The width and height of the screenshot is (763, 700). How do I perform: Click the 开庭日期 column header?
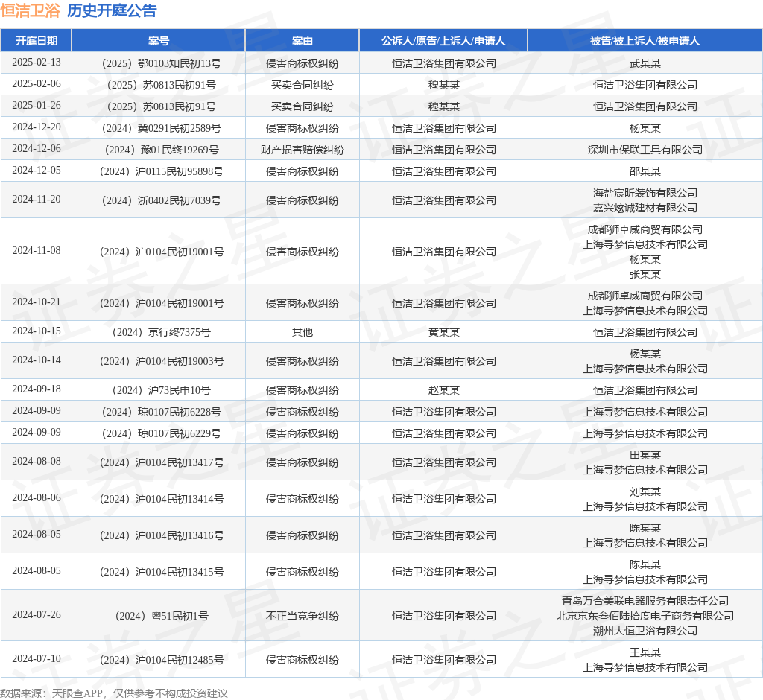point(37,41)
